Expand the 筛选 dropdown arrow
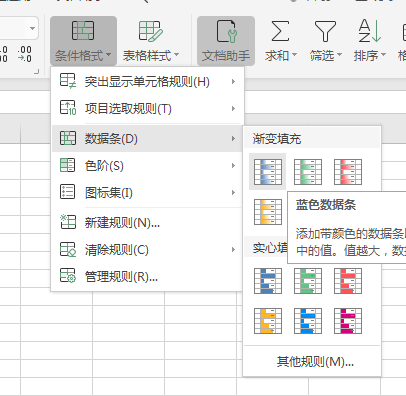 339,55
